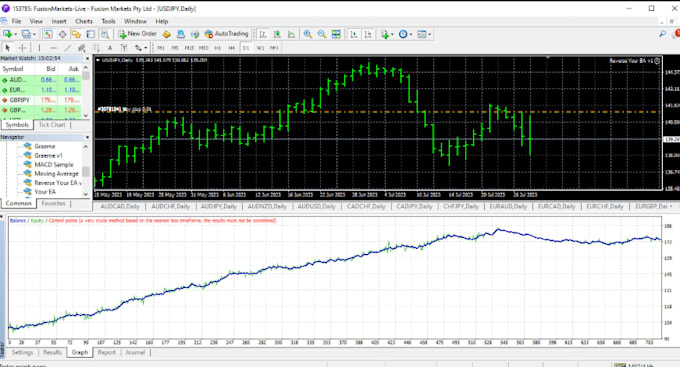Image resolution: width=680 pixels, height=367 pixels.
Task: Select the Cursor arrow tool
Action: click(7, 48)
